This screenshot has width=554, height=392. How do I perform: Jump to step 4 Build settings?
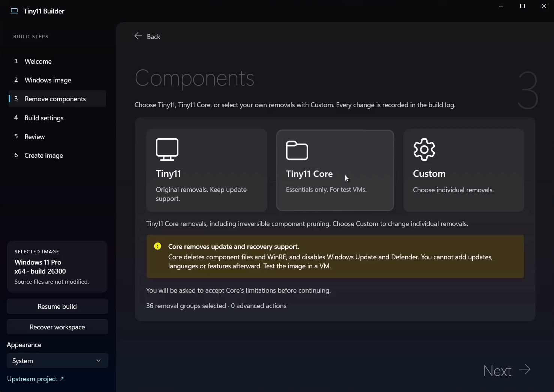pyautogui.click(x=57, y=118)
